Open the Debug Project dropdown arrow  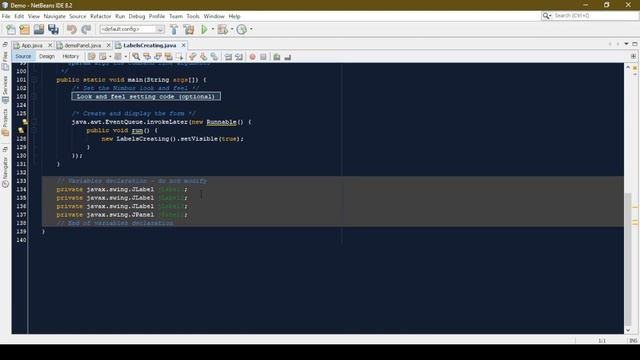coord(231,29)
